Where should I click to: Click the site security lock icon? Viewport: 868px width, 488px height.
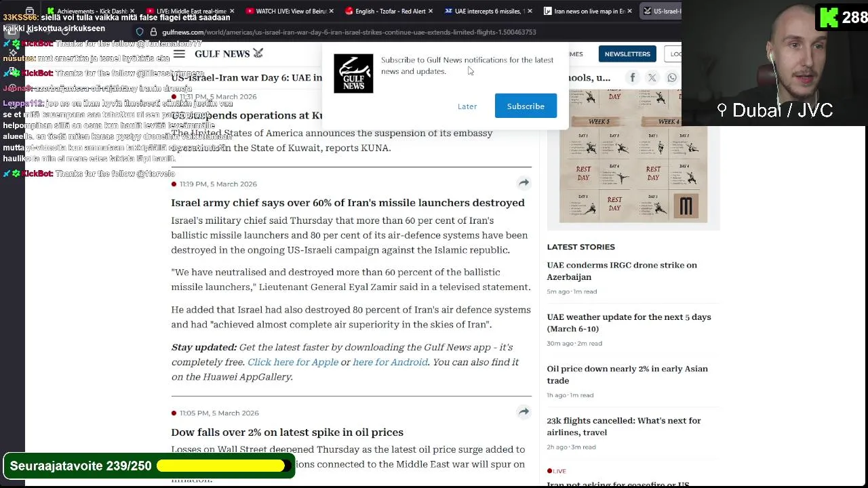[153, 32]
